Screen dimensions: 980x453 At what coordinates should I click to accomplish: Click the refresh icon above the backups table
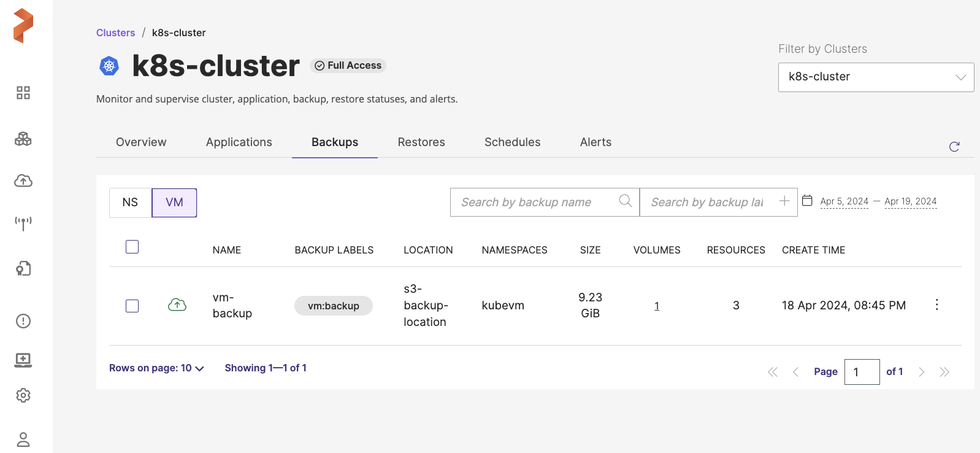[x=954, y=147]
